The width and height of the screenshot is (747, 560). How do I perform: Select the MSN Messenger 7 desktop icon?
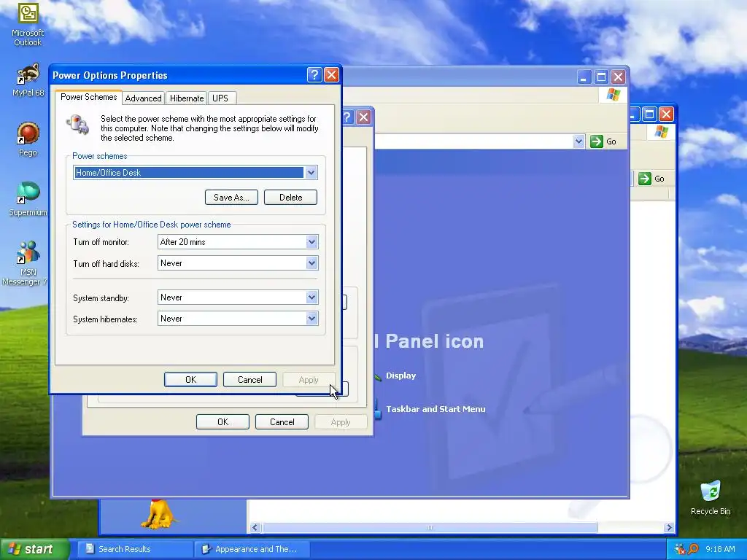click(x=25, y=262)
